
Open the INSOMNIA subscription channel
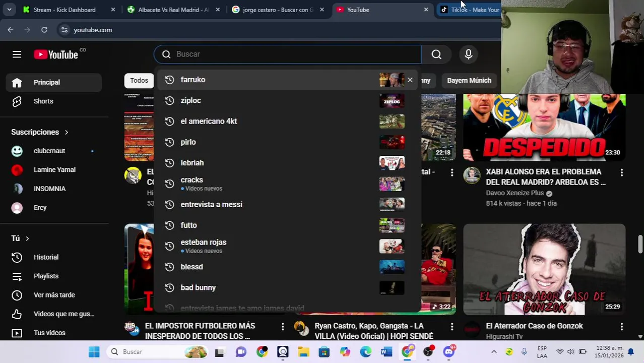tap(54, 189)
